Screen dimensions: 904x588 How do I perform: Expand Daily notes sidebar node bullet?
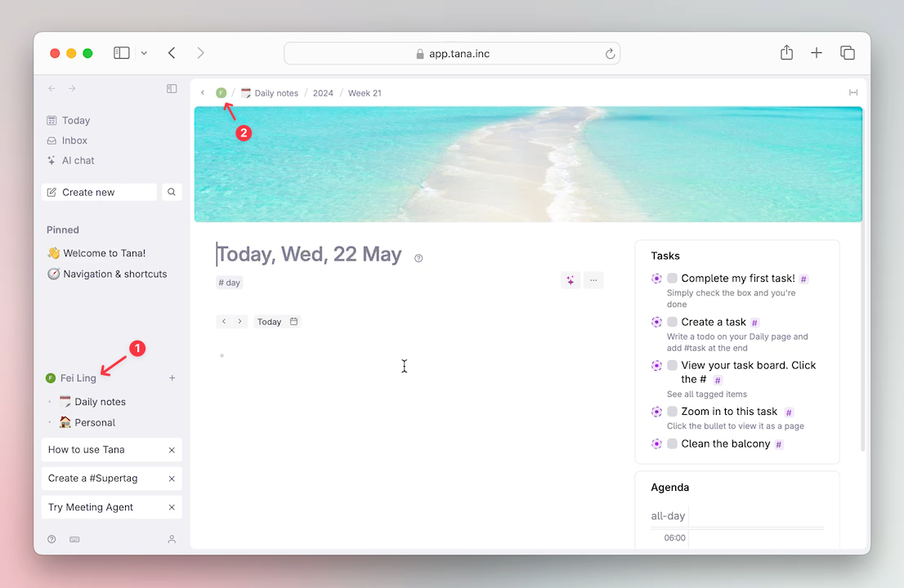50,402
